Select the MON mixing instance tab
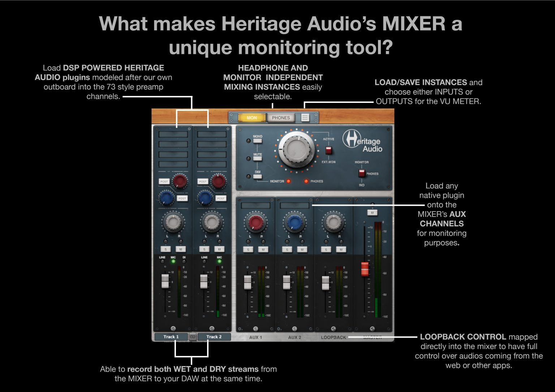This screenshot has width=555, height=392. [x=251, y=118]
